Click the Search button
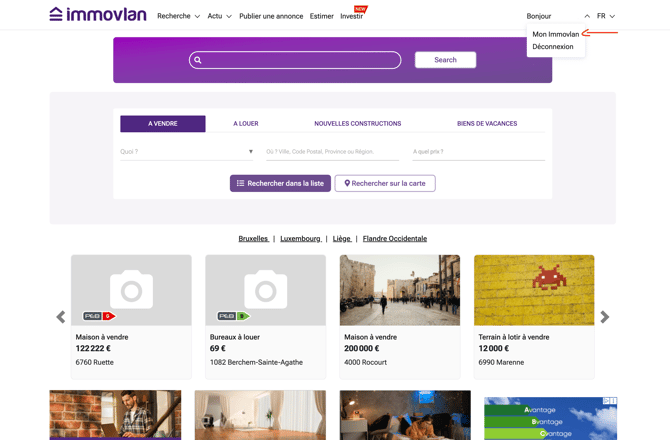Image resolution: width=670 pixels, height=440 pixels. pos(445,60)
